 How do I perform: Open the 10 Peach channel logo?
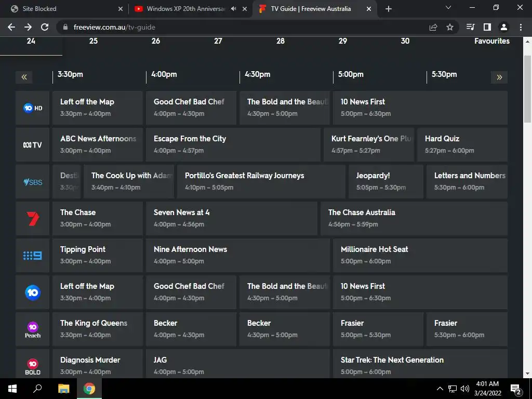pos(33,329)
